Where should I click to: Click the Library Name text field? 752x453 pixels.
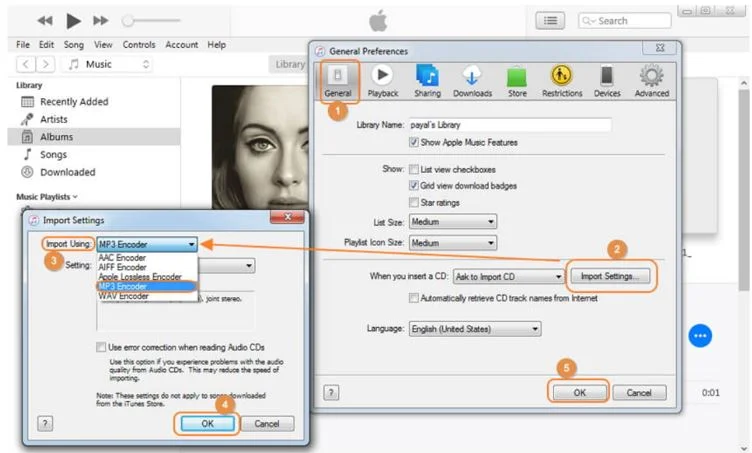pos(509,126)
